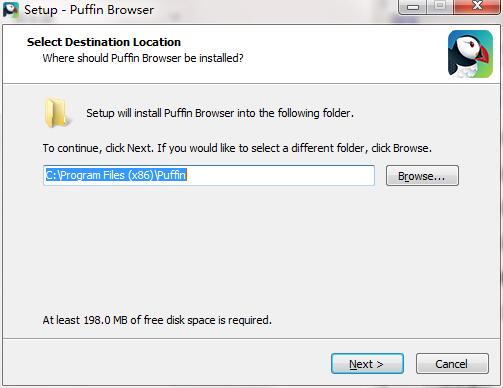This screenshot has width=503, height=388.
Task: Open the Browse folder dialog
Action: [422, 176]
